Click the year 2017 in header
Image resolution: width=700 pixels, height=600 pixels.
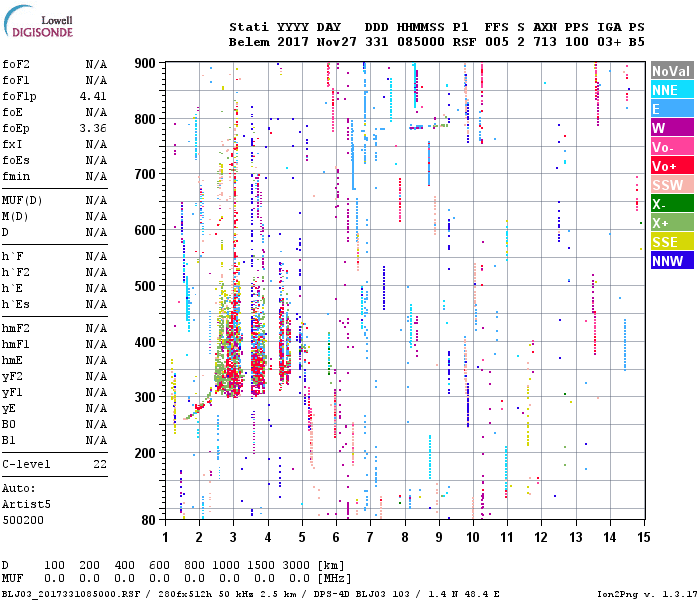point(292,42)
